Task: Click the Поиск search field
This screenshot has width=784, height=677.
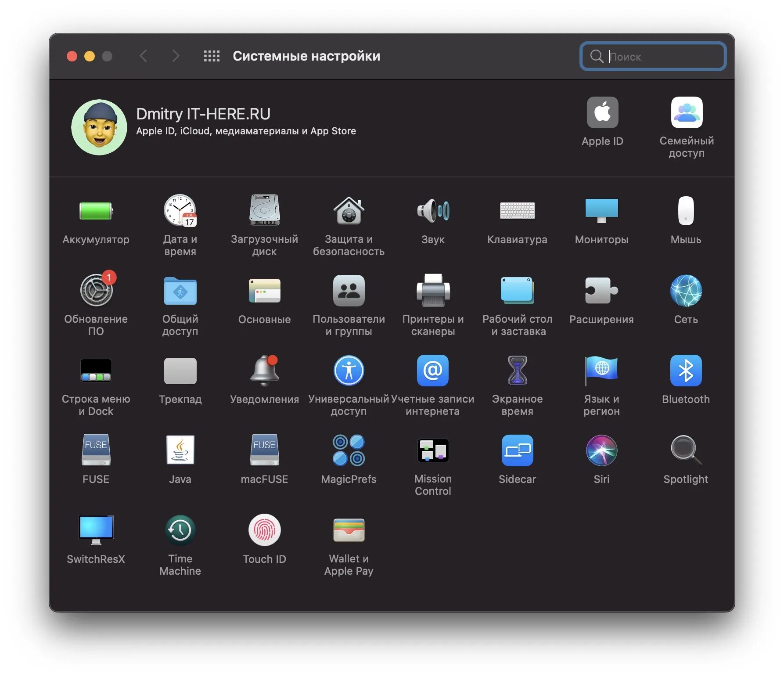Action: pos(653,56)
